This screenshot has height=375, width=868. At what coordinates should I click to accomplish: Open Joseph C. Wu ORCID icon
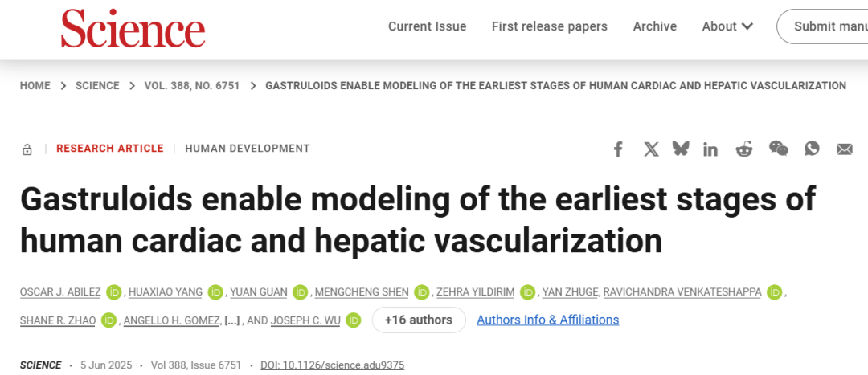pyautogui.click(x=353, y=320)
